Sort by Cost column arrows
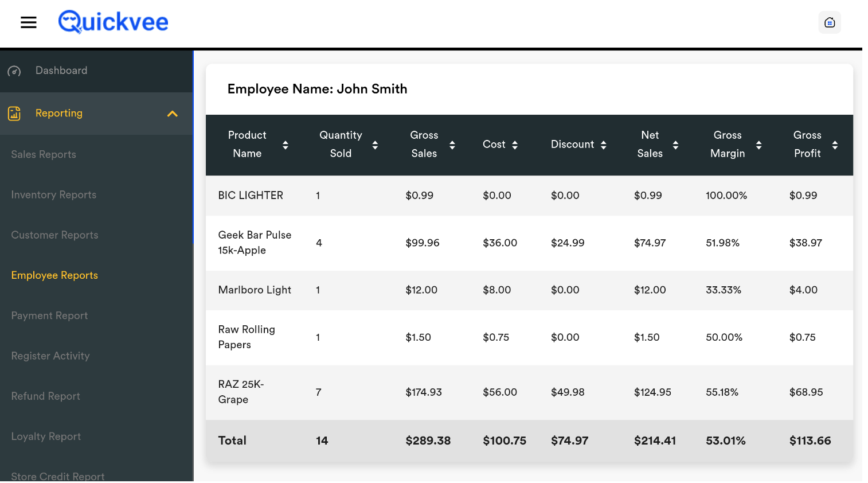 (x=515, y=145)
